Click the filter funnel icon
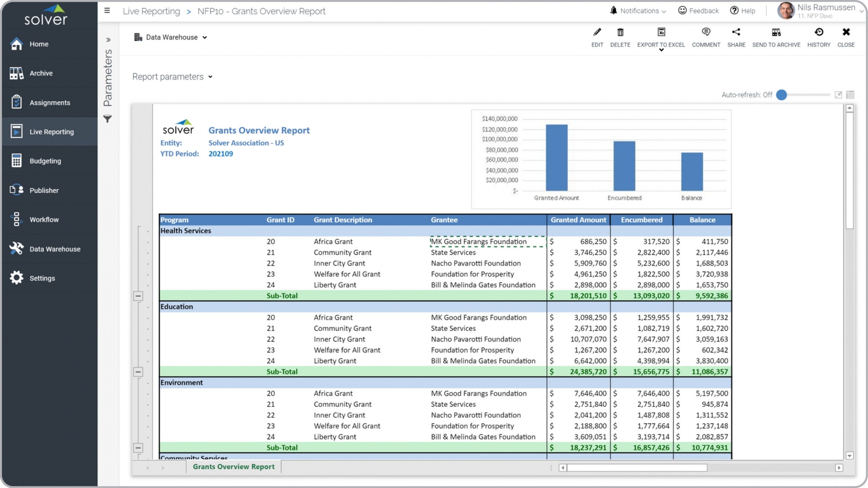This screenshot has height=488, width=868. pyautogui.click(x=107, y=119)
